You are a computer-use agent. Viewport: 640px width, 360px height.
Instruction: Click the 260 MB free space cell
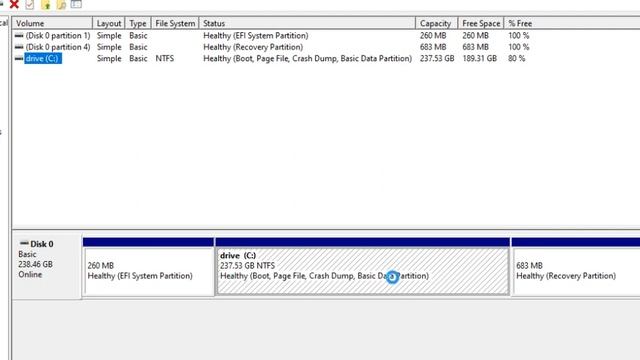click(476, 36)
